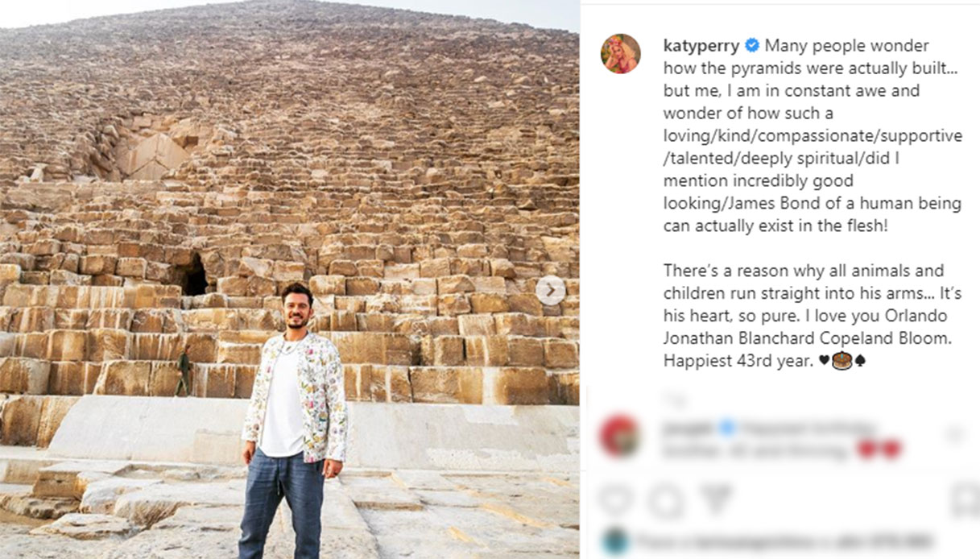Open the commenter's red profile avatar
The width and height of the screenshot is (980, 559).
(620, 437)
